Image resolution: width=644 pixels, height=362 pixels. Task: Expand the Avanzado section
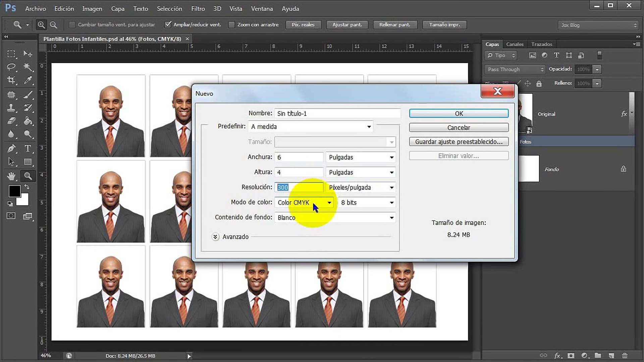click(x=215, y=237)
